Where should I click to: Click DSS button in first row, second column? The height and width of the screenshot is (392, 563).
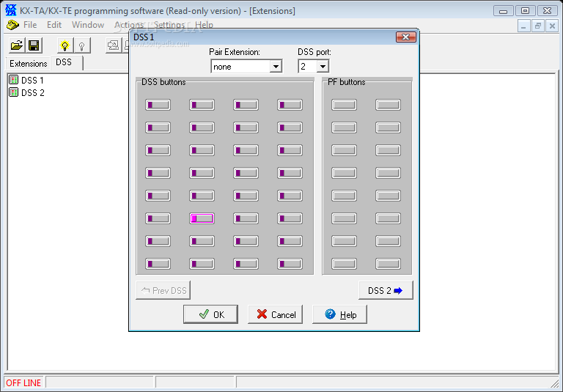(x=202, y=105)
